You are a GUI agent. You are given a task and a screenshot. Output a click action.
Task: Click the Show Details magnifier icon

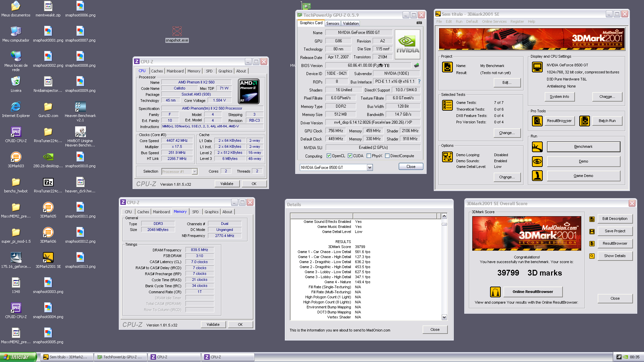(x=592, y=256)
